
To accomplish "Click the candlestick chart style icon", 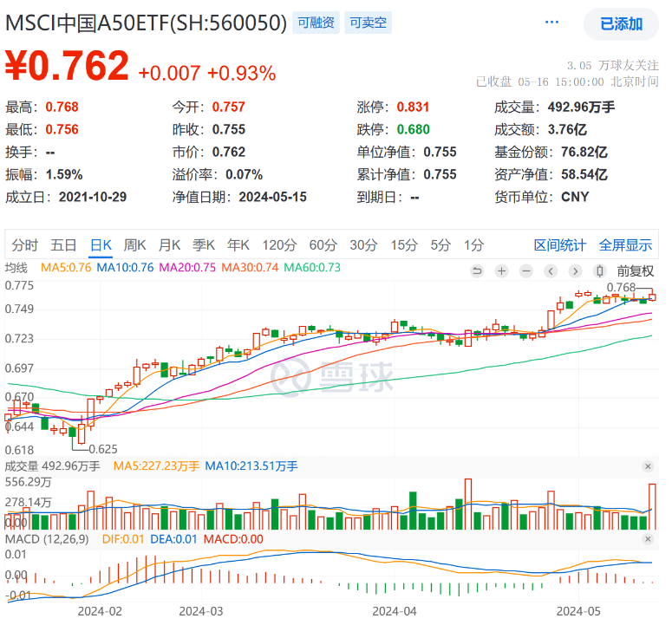I will (600, 271).
